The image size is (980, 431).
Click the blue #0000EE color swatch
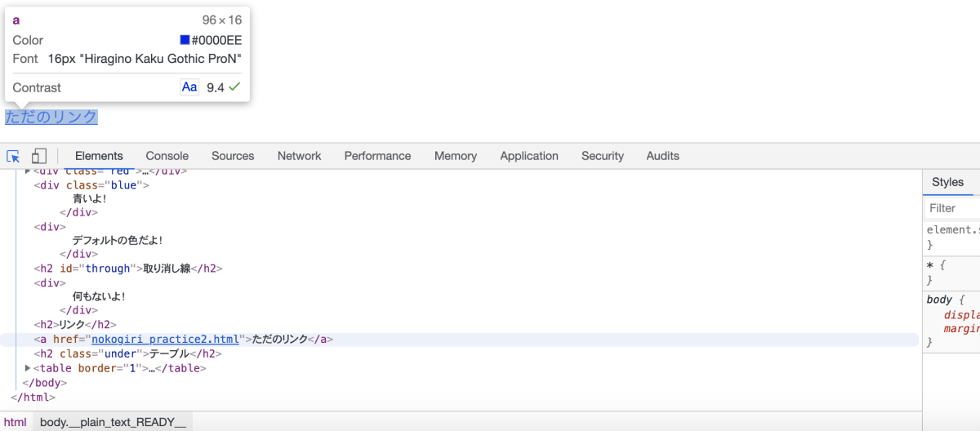click(185, 40)
